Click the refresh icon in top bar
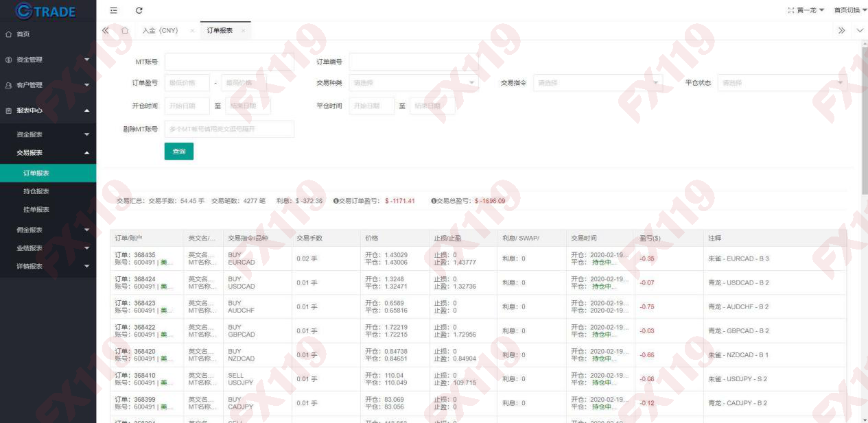 pos(139,10)
